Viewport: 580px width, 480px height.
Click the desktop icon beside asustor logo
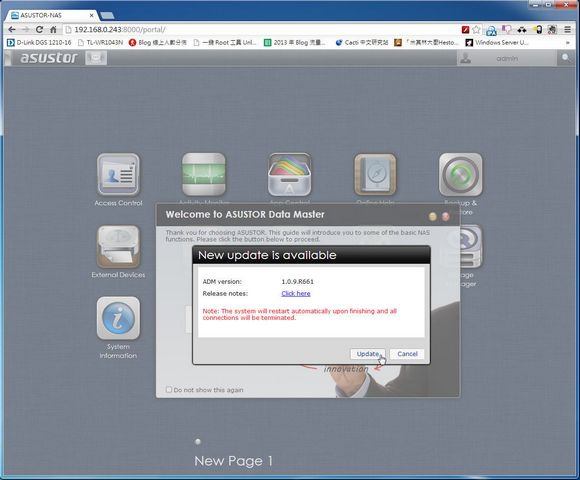pyautogui.click(x=96, y=58)
